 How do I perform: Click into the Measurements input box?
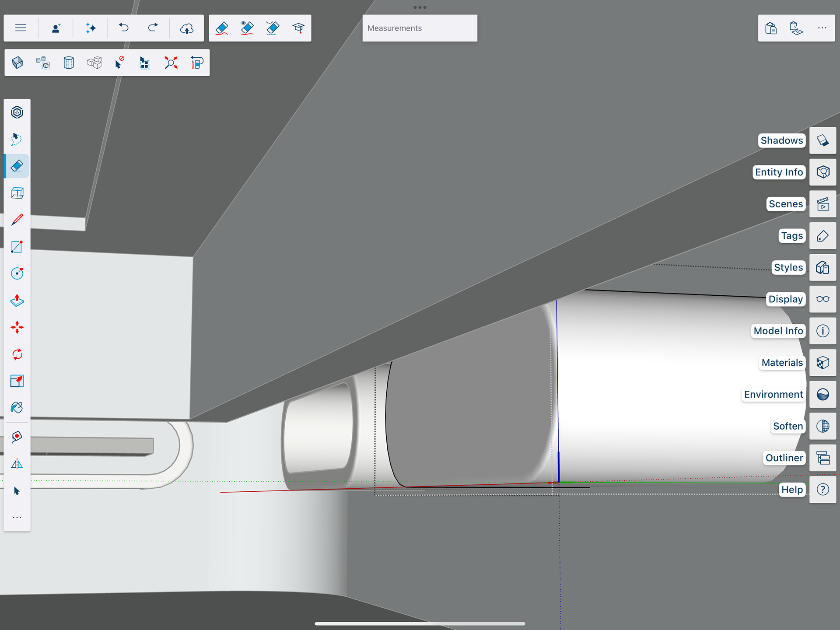(x=420, y=28)
